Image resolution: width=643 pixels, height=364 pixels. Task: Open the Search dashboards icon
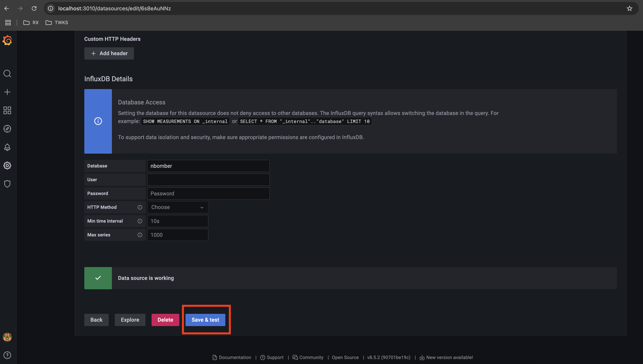pyautogui.click(x=7, y=73)
